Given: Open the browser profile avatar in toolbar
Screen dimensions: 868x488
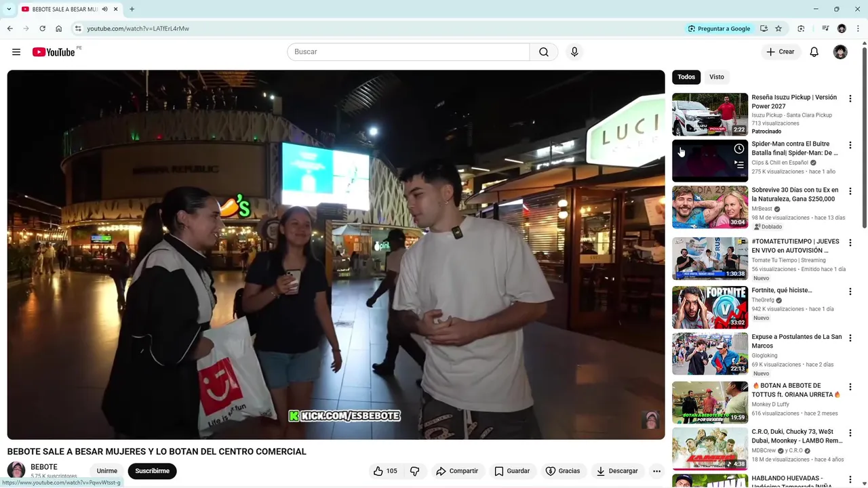Looking at the screenshot, I should coord(842,28).
